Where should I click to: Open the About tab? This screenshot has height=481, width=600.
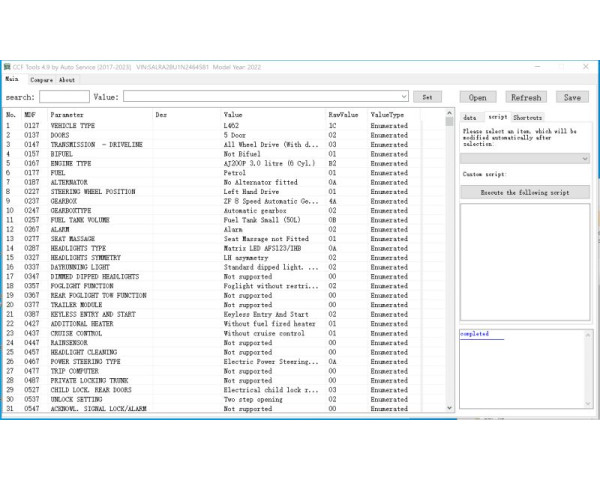(66, 80)
